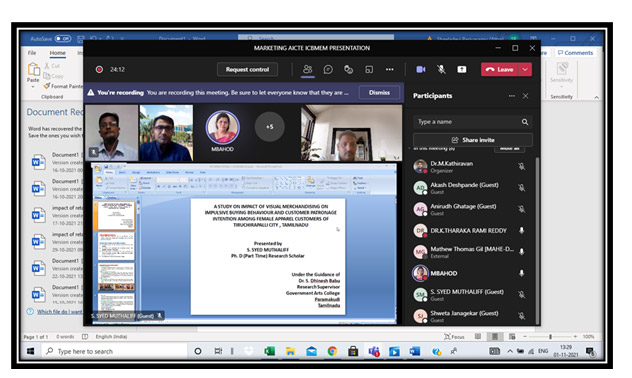The height and width of the screenshot is (378, 632).
Task: Expand the dropdown arrow beside Leave
Action: 525,69
